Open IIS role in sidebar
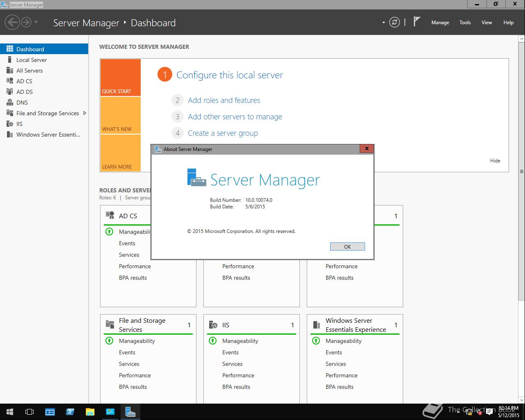Image resolution: width=525 pixels, height=420 pixels. coord(44,124)
